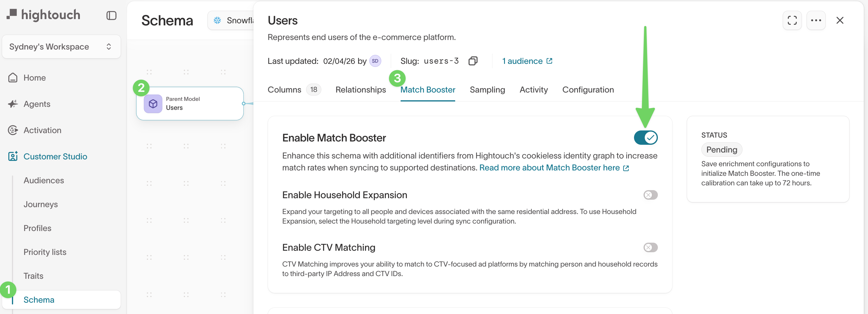
Task: Copy the users-3 slug
Action: [x=473, y=61]
